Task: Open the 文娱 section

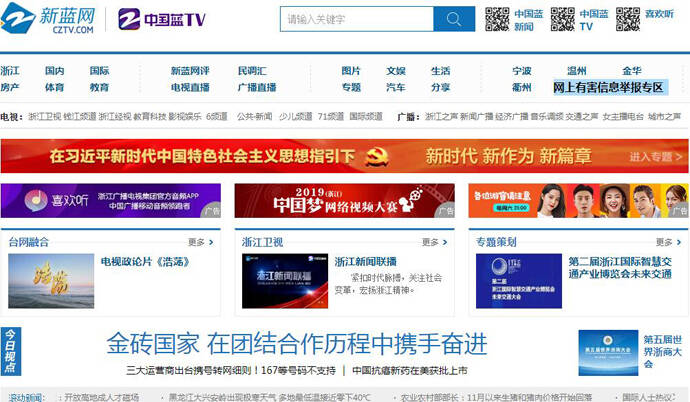Action: point(396,71)
